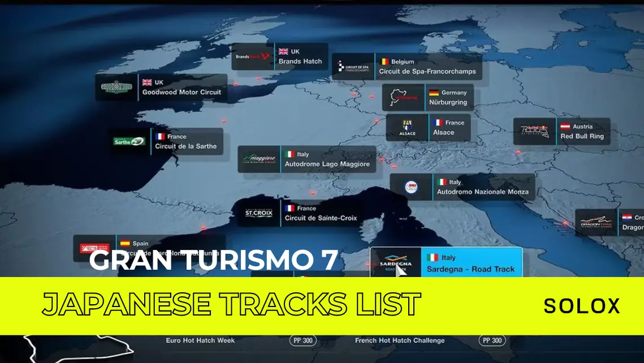Click the St. Croix logo

tap(259, 213)
